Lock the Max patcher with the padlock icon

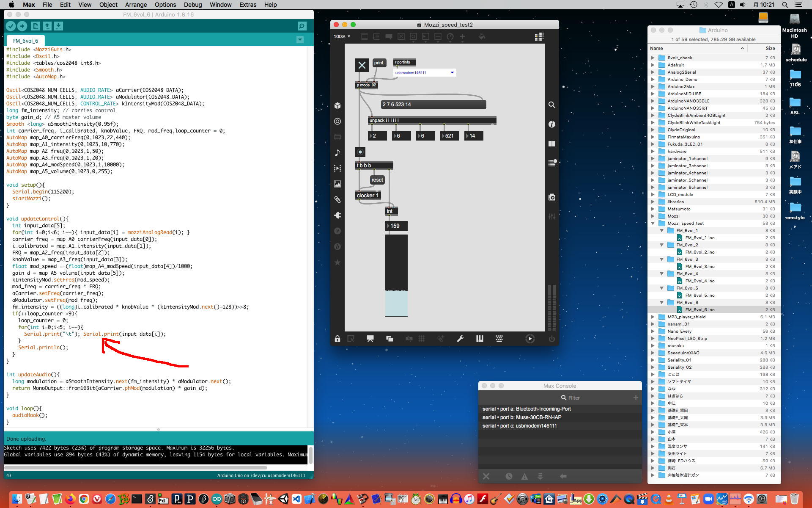[x=337, y=339]
